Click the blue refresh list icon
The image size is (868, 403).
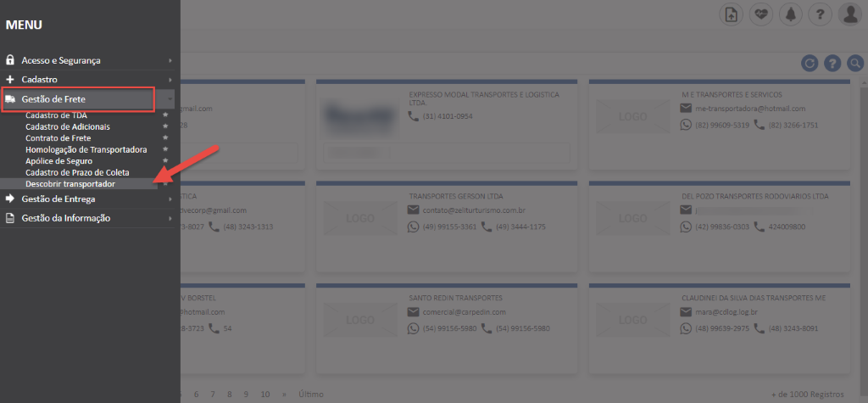click(810, 64)
